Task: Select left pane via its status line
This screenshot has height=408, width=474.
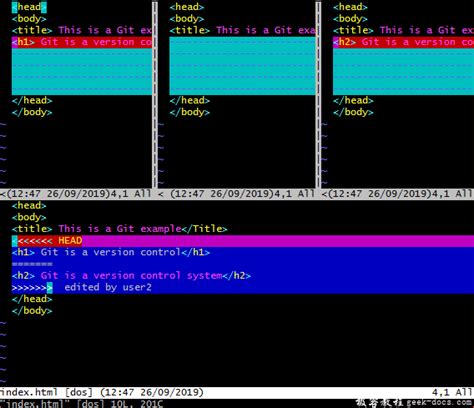Action: pos(76,194)
